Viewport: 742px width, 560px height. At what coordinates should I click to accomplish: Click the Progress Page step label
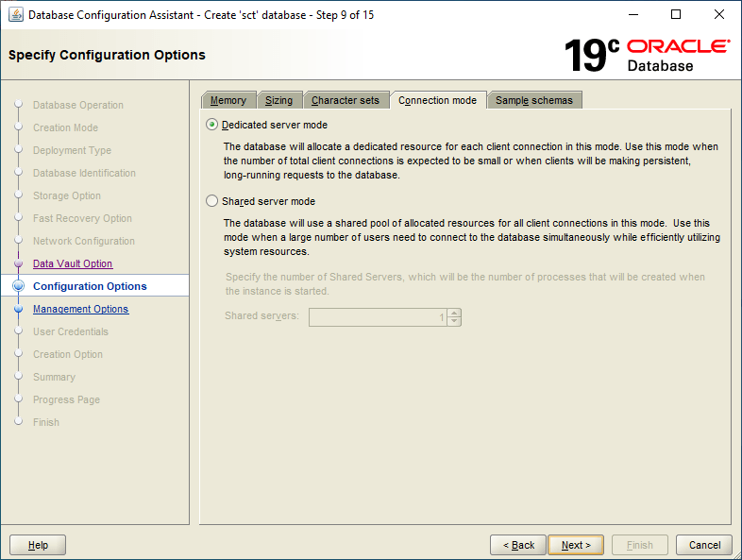[x=66, y=400]
